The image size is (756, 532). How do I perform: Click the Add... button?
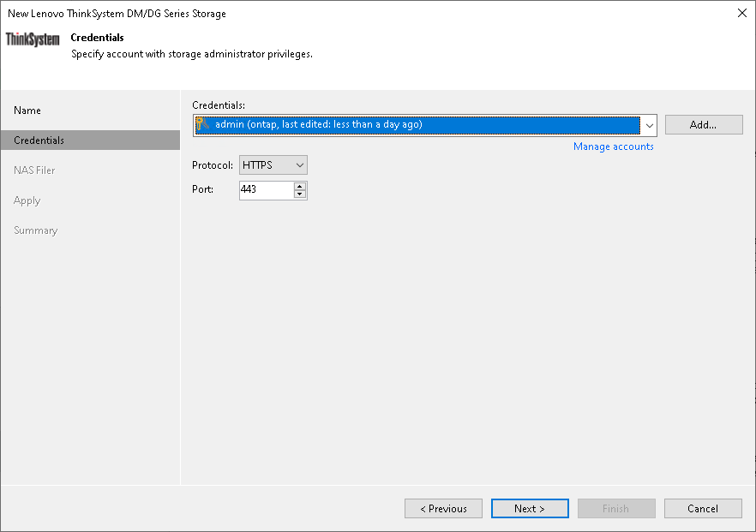click(704, 125)
